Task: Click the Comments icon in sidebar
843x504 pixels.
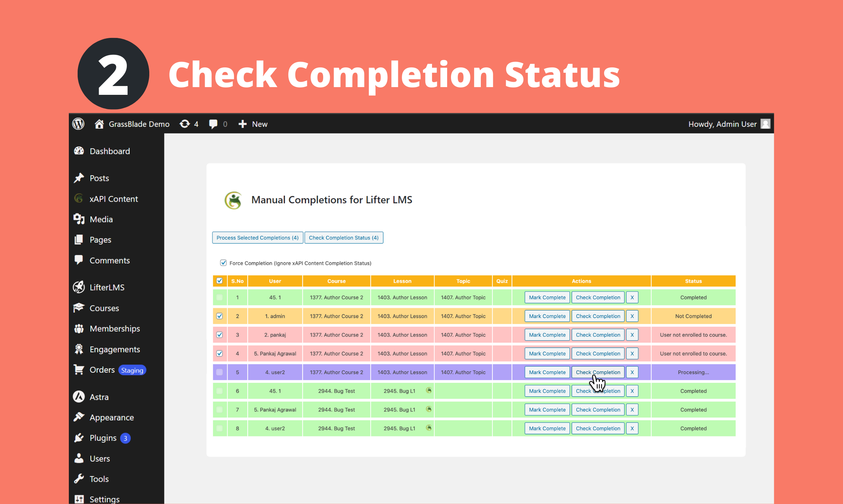Action: (x=79, y=260)
